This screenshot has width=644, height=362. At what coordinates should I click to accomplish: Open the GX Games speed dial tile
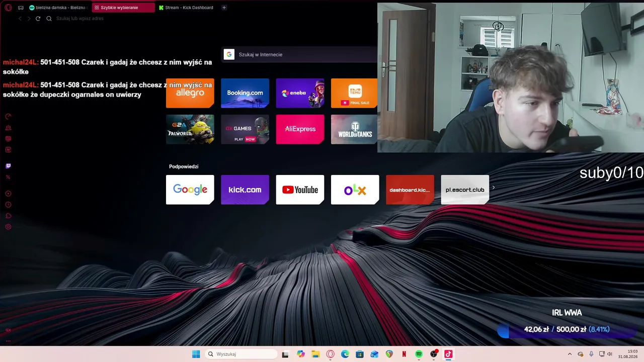(245, 129)
